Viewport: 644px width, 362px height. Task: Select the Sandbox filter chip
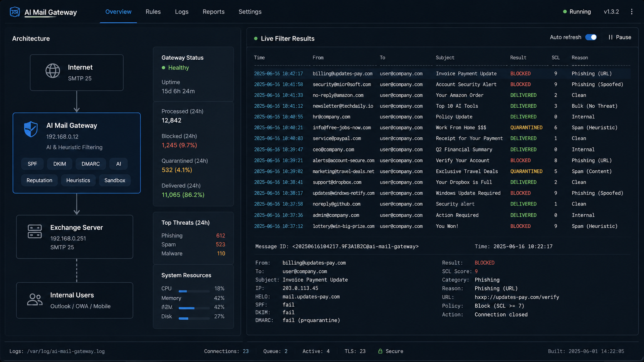click(115, 180)
